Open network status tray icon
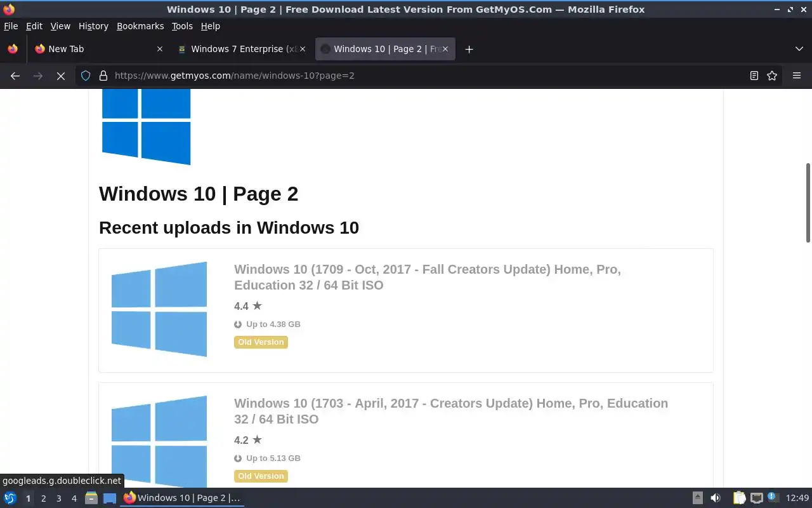812x508 pixels. 756,498
